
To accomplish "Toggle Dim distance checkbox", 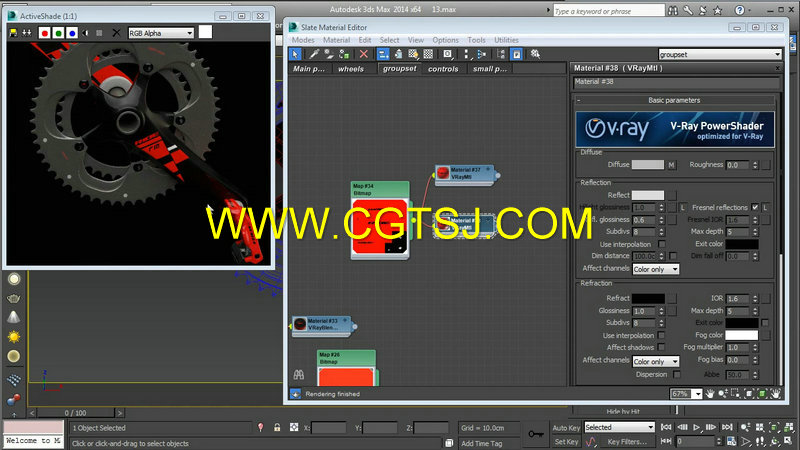I will (673, 256).
